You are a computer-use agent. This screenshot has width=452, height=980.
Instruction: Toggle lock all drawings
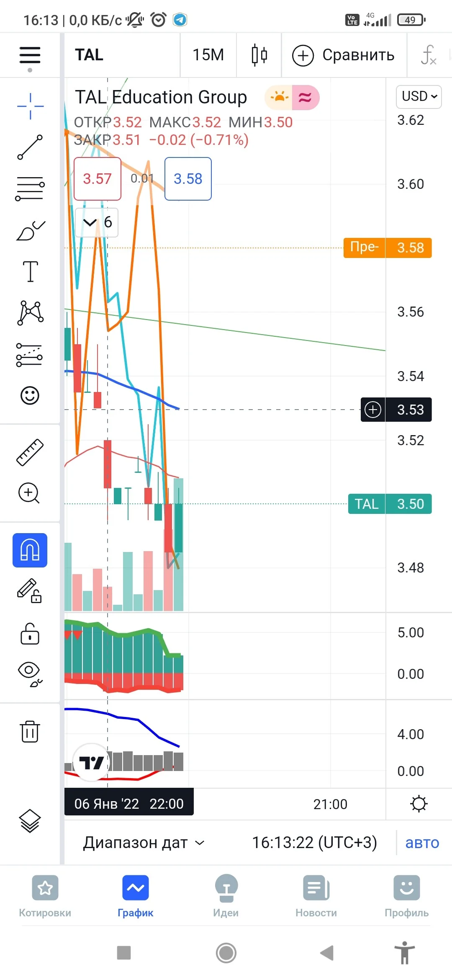pos(30,633)
